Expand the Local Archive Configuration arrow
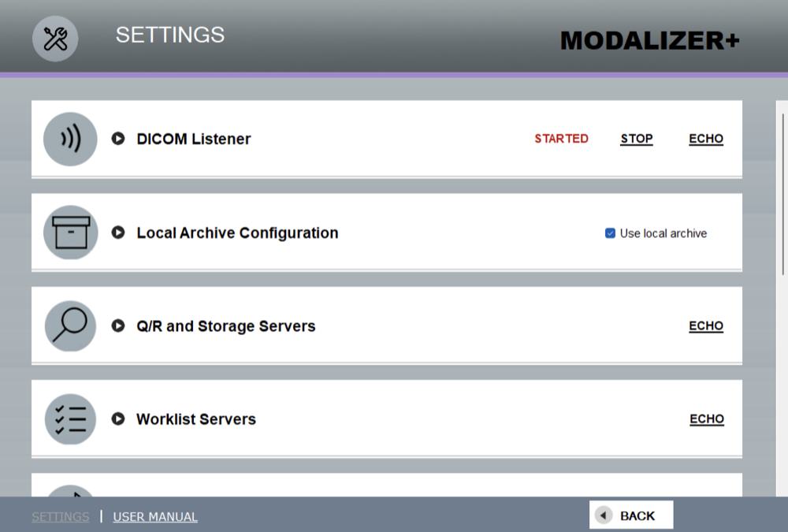The height and width of the screenshot is (532, 788). coord(118,233)
